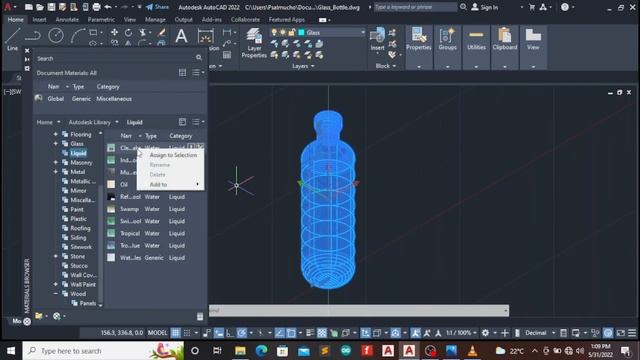Click the MODEL space button
Image resolution: width=640 pixels, height=360 pixels.
click(x=158, y=333)
